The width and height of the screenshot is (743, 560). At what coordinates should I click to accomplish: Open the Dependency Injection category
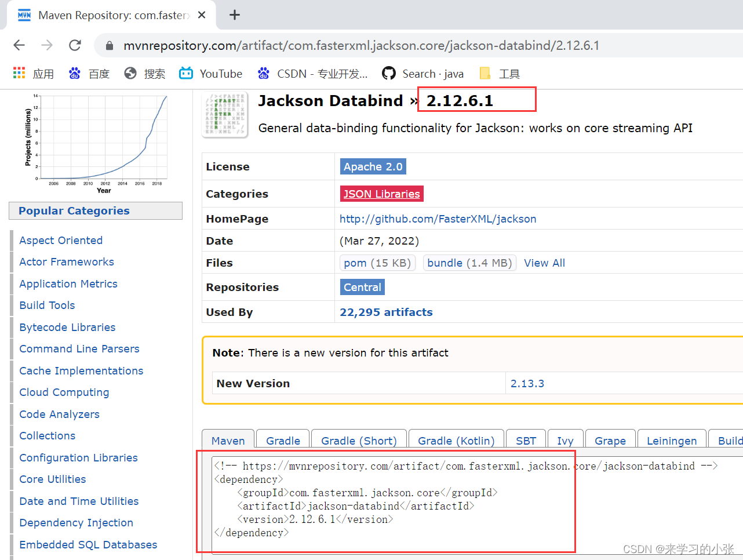pyautogui.click(x=76, y=523)
